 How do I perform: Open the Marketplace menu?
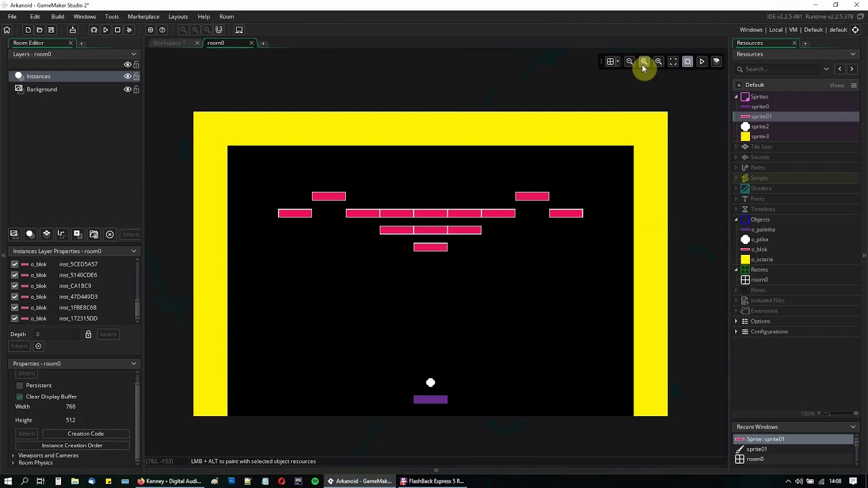tap(143, 16)
